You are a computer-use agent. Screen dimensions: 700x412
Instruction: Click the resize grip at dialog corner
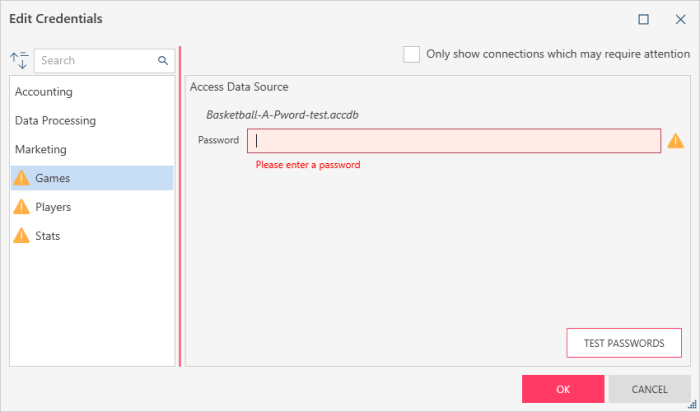(692, 404)
